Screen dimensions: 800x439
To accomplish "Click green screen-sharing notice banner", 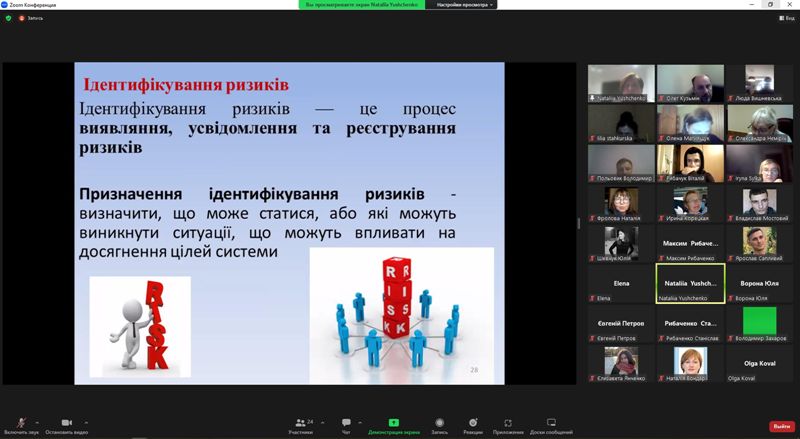I will click(362, 5).
